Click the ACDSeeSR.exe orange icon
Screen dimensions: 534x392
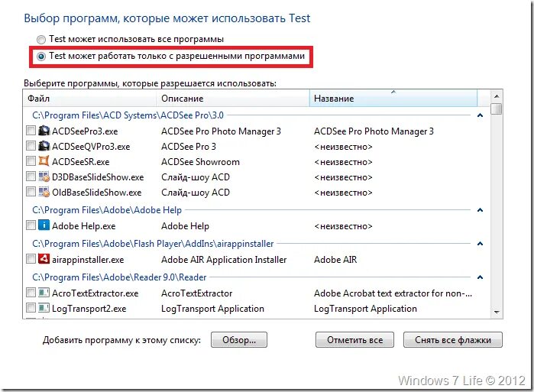click(x=44, y=162)
